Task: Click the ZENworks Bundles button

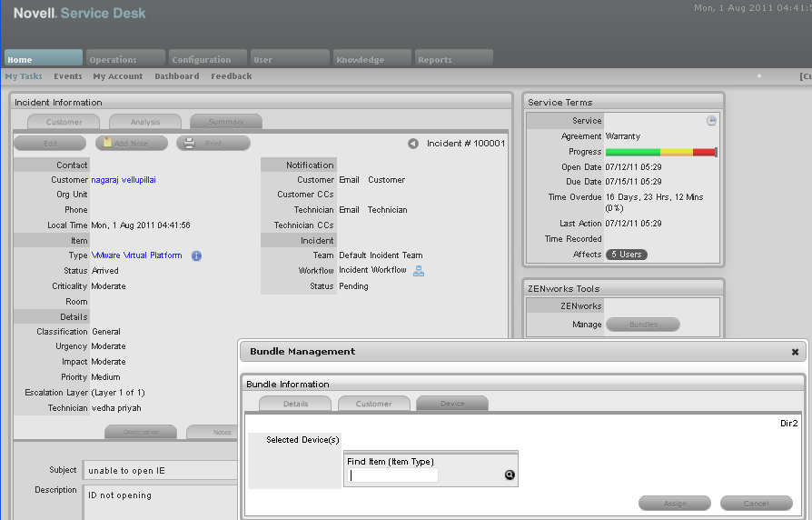Action: pos(643,325)
